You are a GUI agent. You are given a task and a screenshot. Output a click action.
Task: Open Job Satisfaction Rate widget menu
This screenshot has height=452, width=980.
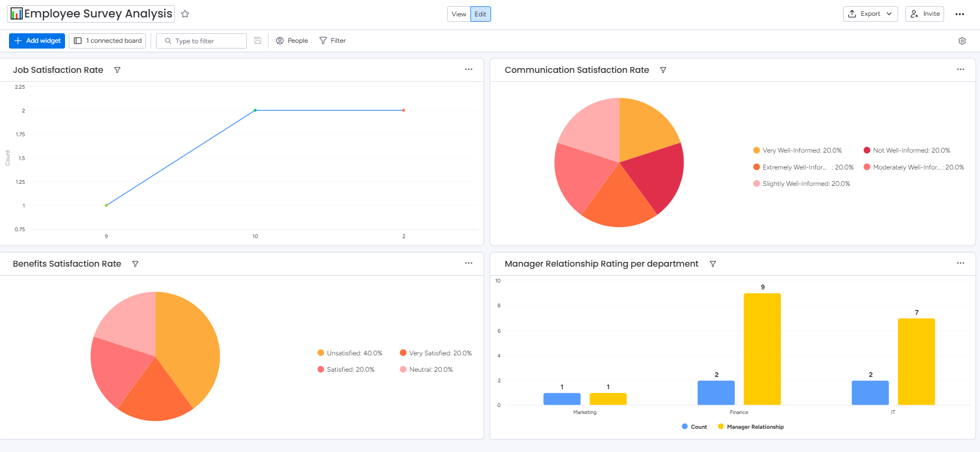[469, 69]
